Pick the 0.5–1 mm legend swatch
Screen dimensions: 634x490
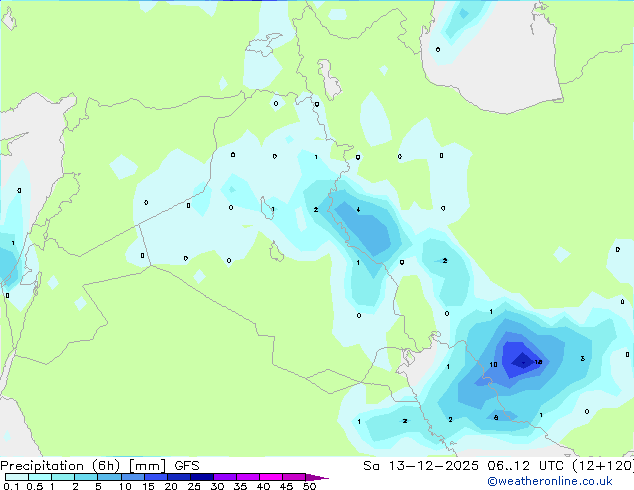pos(40,477)
